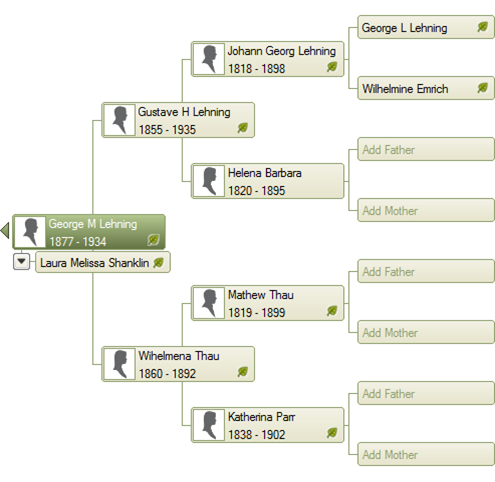Open Gustave H Lehning's leaf hint
495x482 pixels.
click(242, 128)
